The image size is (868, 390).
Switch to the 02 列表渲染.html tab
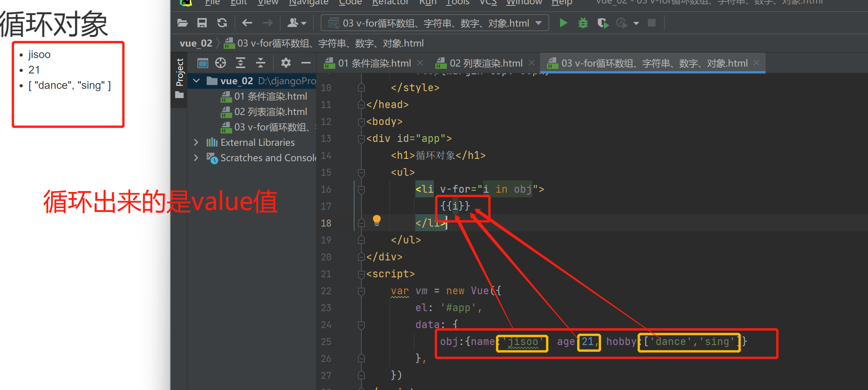[485, 63]
